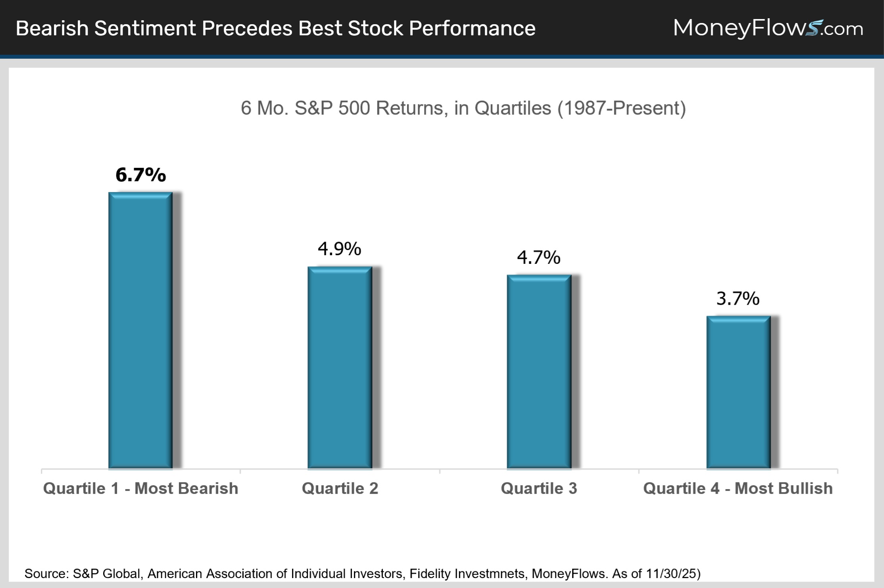Click the bold 6.7% data label

coord(140,175)
